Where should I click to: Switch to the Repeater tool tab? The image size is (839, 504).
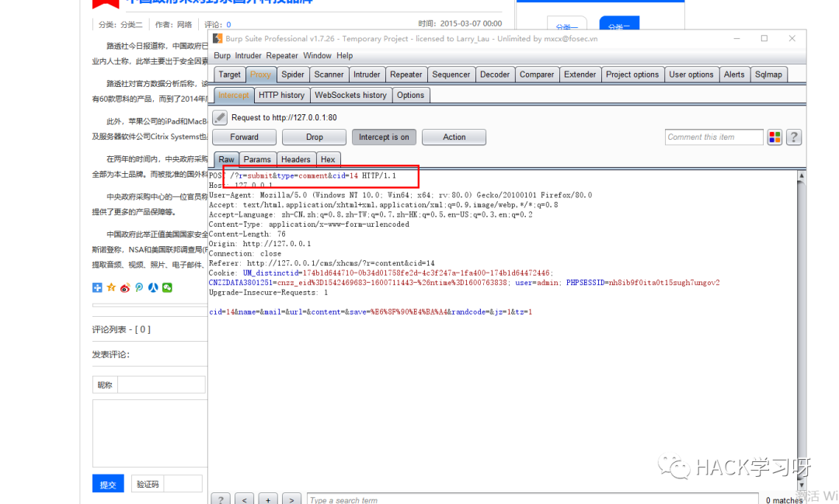[406, 75]
